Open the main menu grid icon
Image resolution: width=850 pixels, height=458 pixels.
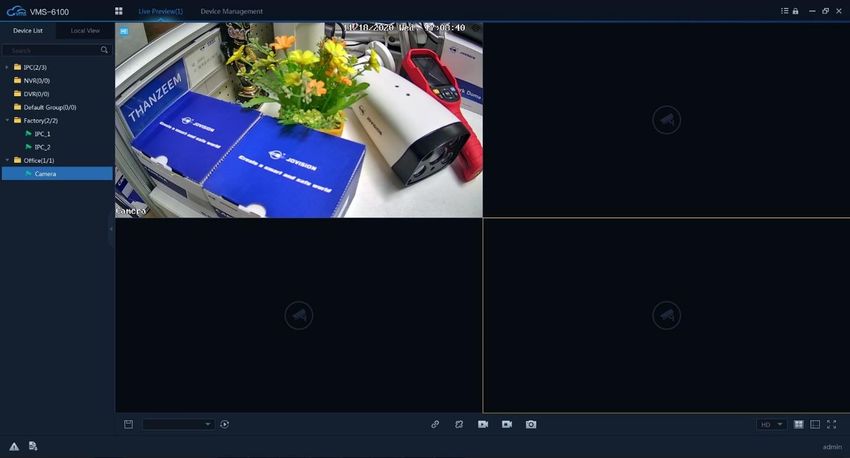pyautogui.click(x=119, y=11)
